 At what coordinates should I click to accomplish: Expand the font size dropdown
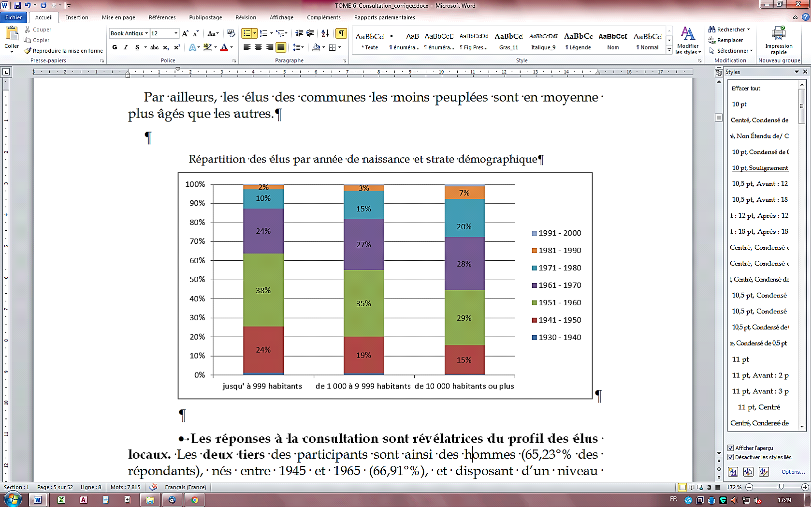coord(176,33)
